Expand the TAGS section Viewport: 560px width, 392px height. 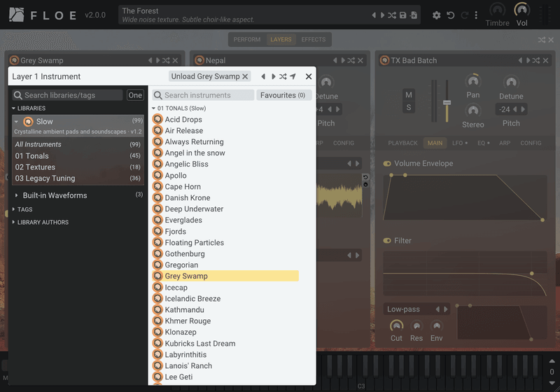coord(22,209)
